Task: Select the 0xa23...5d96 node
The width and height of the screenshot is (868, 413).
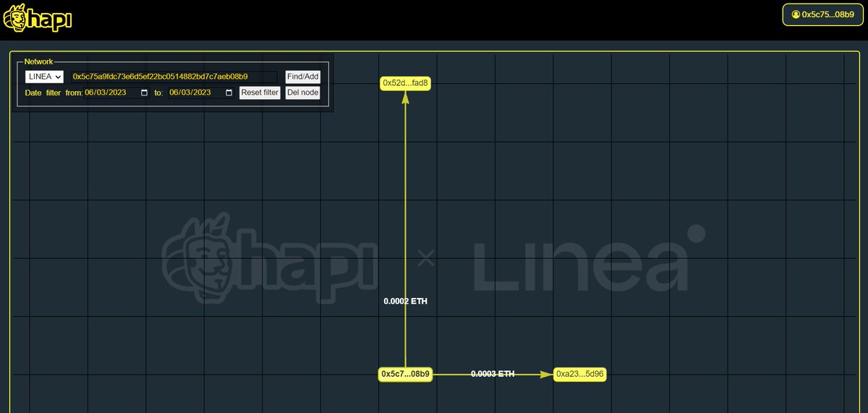Action: coord(580,374)
